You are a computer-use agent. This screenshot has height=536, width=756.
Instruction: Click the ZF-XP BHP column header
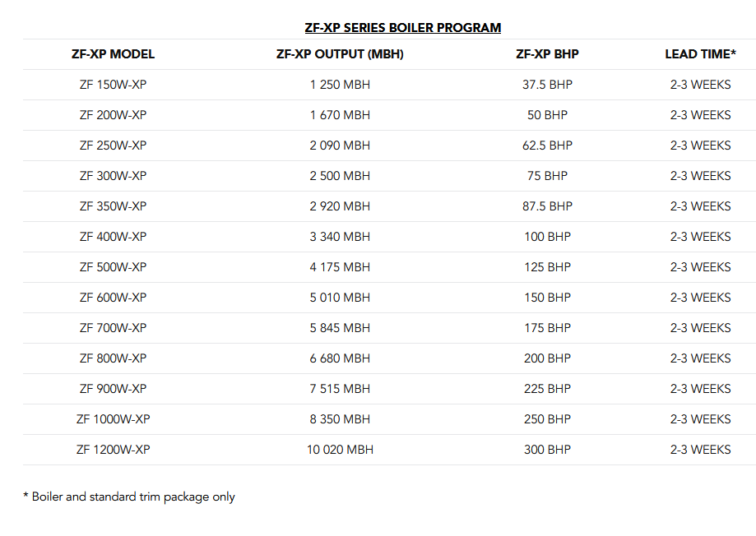pyautogui.click(x=547, y=54)
